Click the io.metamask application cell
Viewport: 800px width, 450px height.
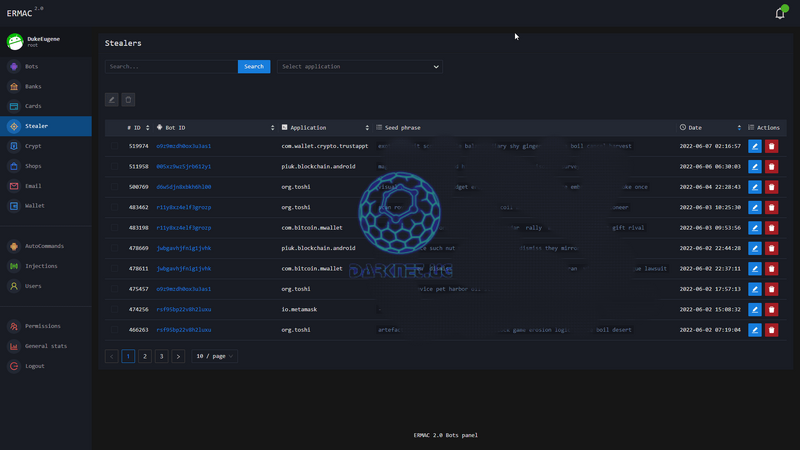[299, 309]
